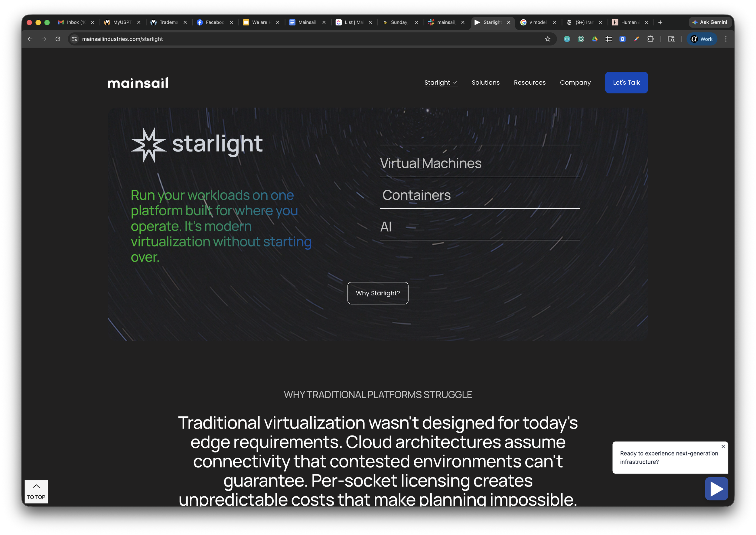Close the MyUSPTO tab

(x=139, y=22)
